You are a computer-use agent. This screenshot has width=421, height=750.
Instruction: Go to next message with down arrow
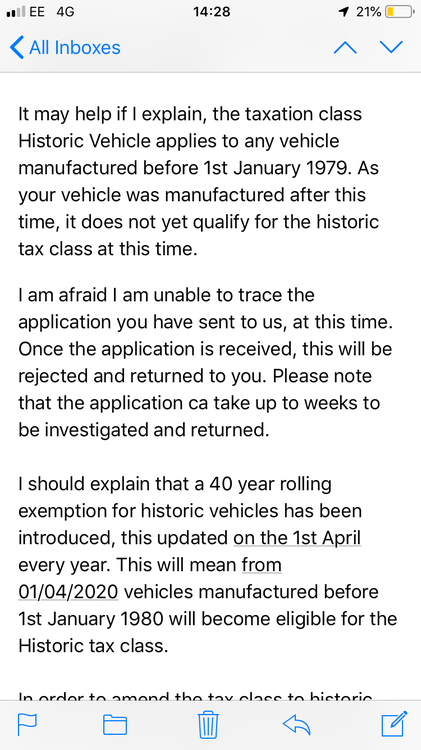click(x=391, y=47)
